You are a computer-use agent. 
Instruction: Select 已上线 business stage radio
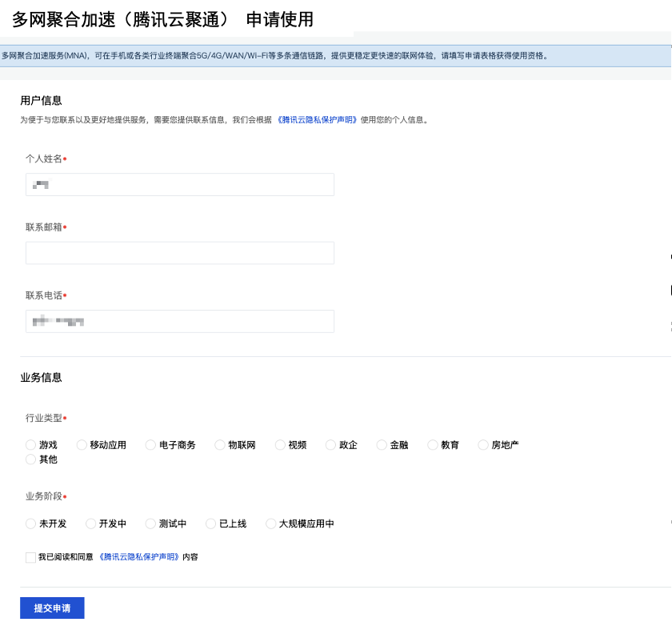pos(211,524)
